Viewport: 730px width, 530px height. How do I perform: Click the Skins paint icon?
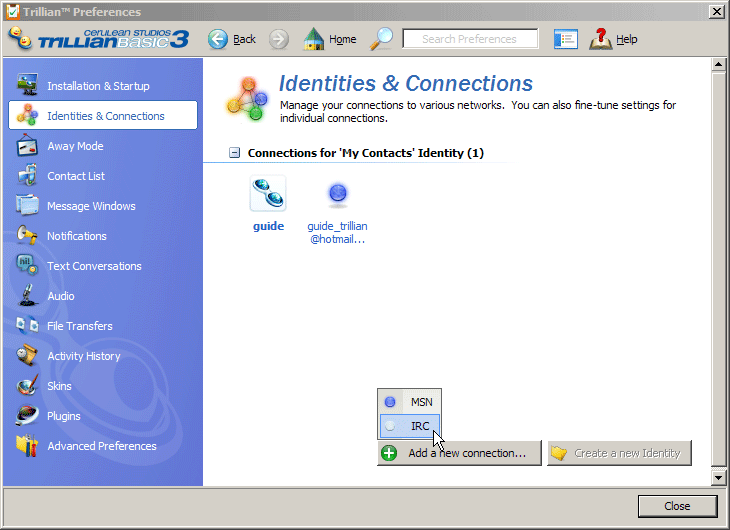[x=27, y=385]
